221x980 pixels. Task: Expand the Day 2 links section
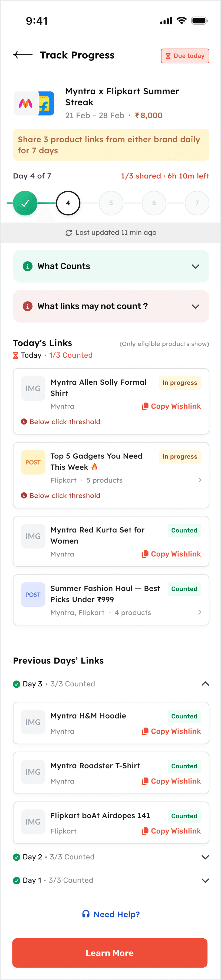click(x=205, y=857)
